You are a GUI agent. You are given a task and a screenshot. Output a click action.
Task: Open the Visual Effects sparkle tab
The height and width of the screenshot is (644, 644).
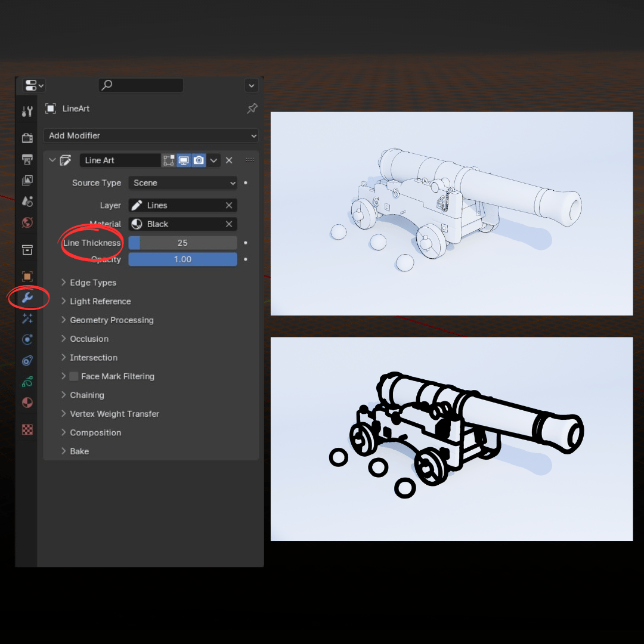coord(27,318)
